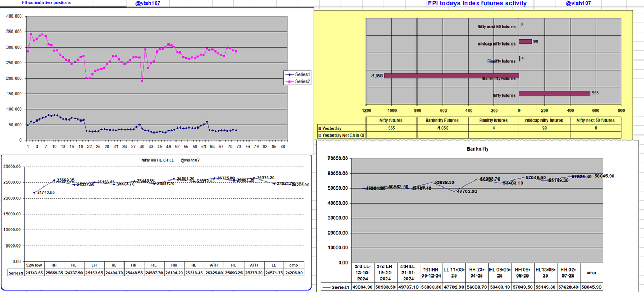
Task: Click the 800 label on futures chart axis
Action: point(621,110)
